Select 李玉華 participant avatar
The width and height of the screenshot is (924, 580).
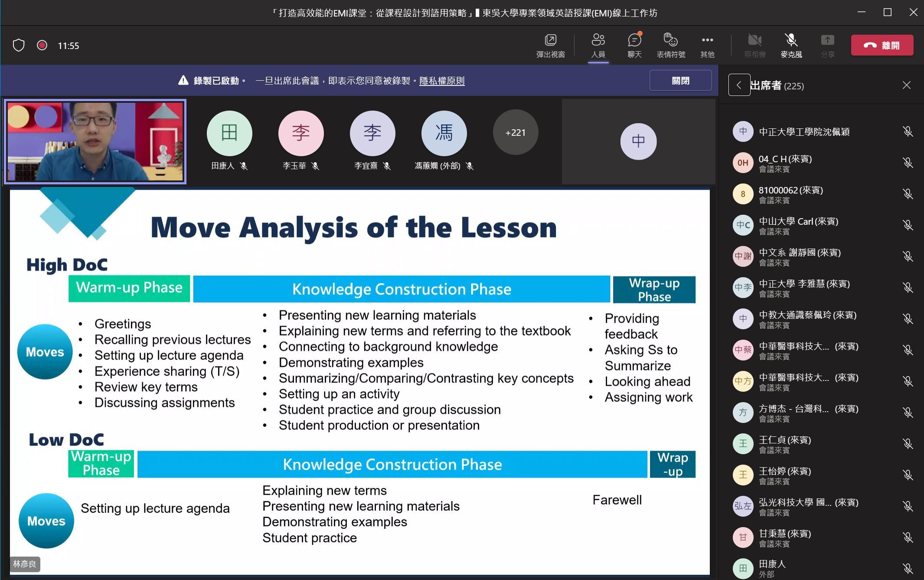point(301,133)
